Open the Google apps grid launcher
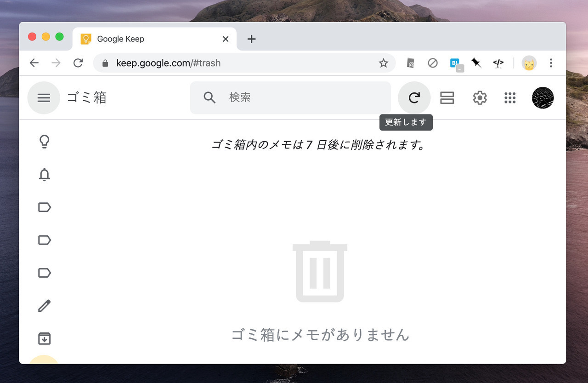Screen dimensions: 588x383 point(510,97)
